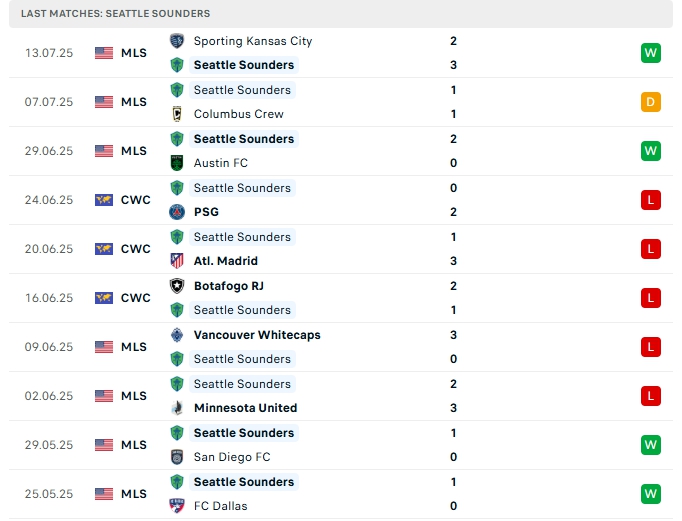Image resolution: width=682 pixels, height=521 pixels.
Task: Click the FC Dallas crest
Action: 177,506
